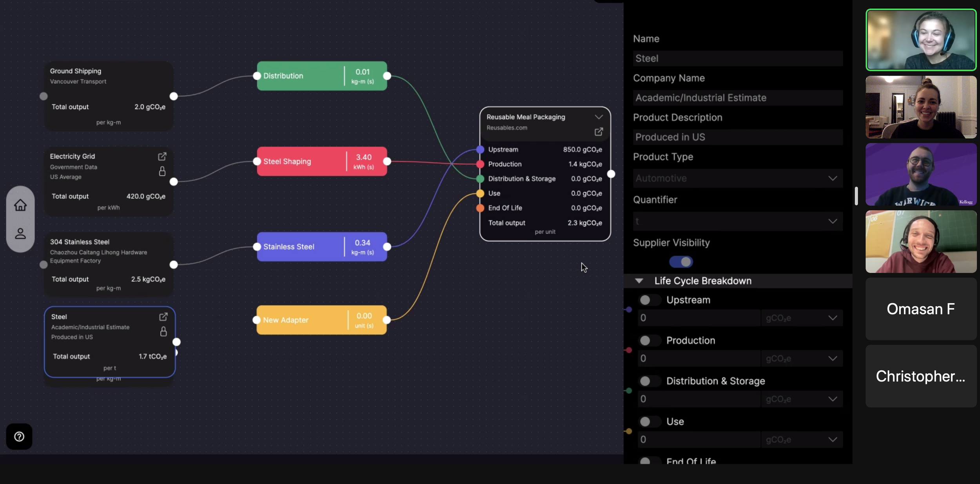Open external link on Reusable Meal Packaging
Viewport: 980px width, 484px height.
click(x=598, y=132)
